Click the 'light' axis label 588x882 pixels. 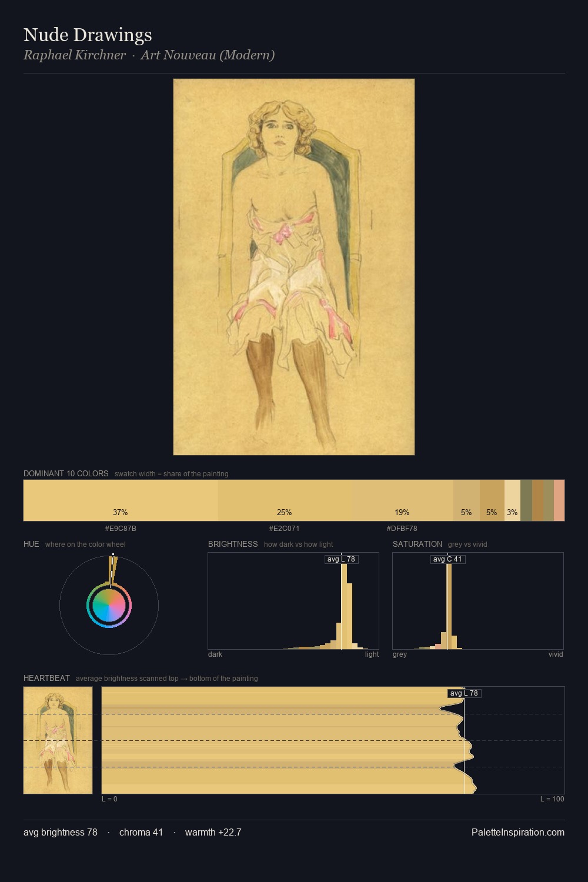pyautogui.click(x=372, y=654)
